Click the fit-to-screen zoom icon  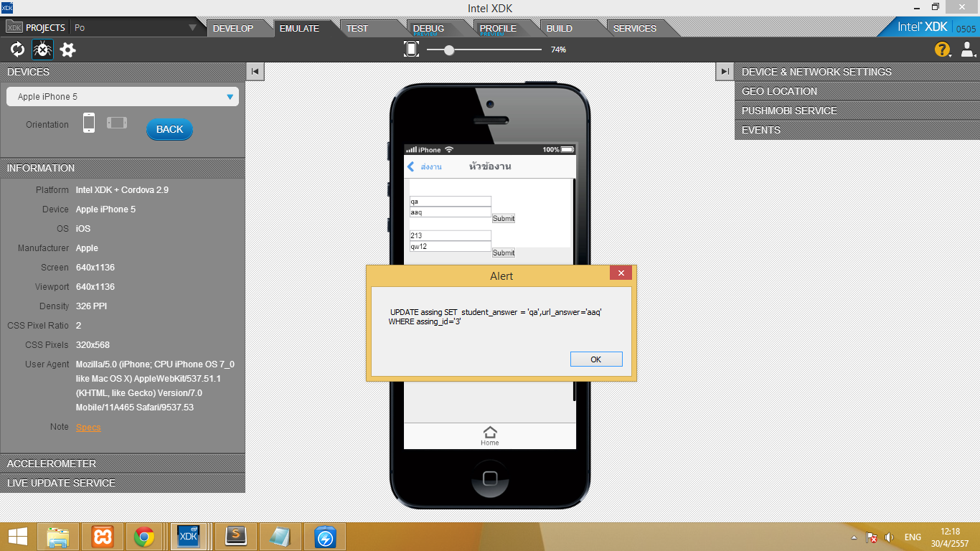(x=411, y=49)
